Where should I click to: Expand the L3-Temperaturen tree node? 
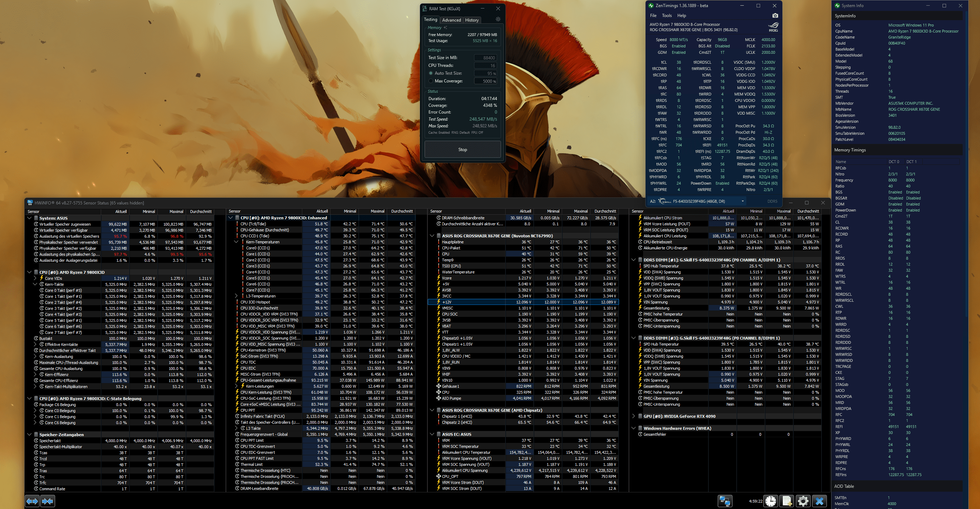pyautogui.click(x=236, y=296)
